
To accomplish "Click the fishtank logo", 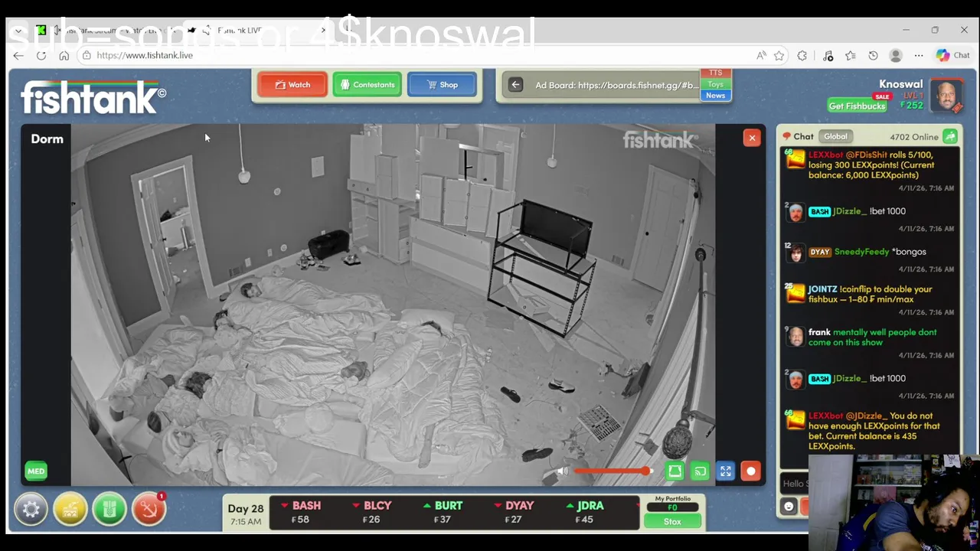I will 93,97.
